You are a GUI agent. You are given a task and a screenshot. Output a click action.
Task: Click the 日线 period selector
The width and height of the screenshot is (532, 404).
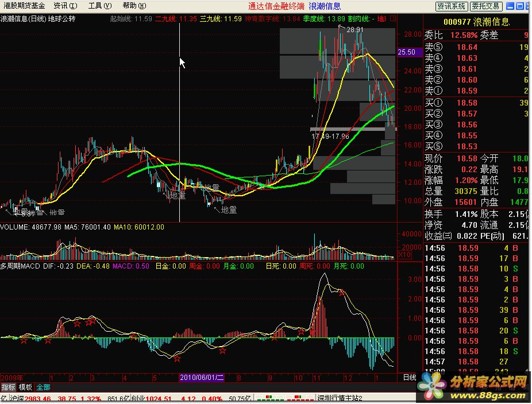click(409, 378)
